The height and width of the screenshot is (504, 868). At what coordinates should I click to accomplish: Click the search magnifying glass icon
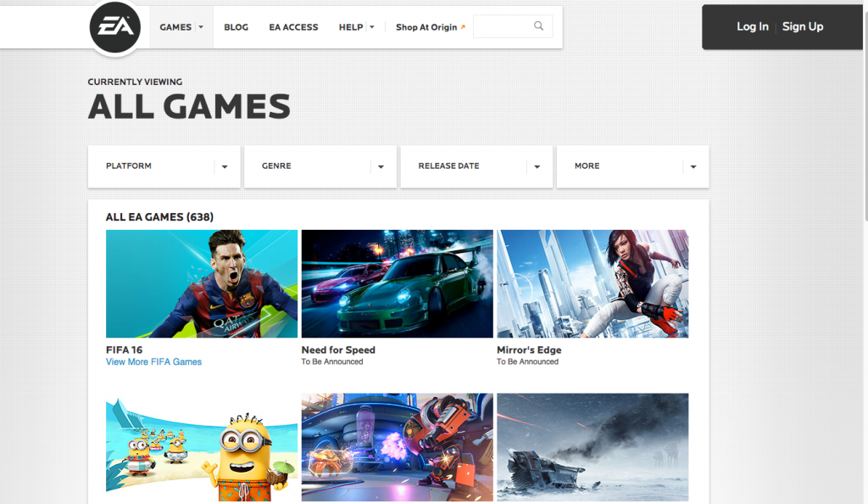pos(538,26)
